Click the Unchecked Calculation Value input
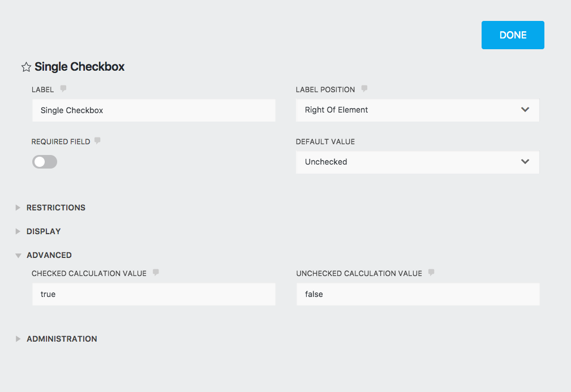571x392 pixels. [x=417, y=295]
